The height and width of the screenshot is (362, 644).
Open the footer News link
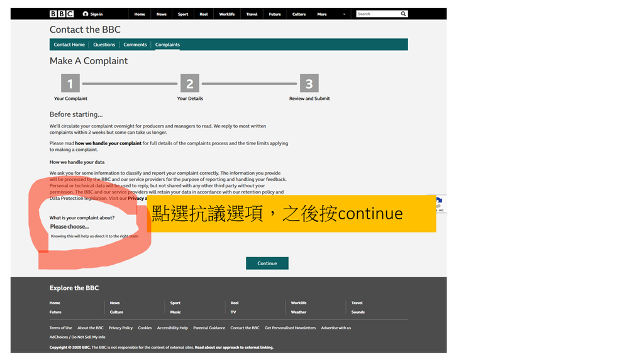coord(114,303)
